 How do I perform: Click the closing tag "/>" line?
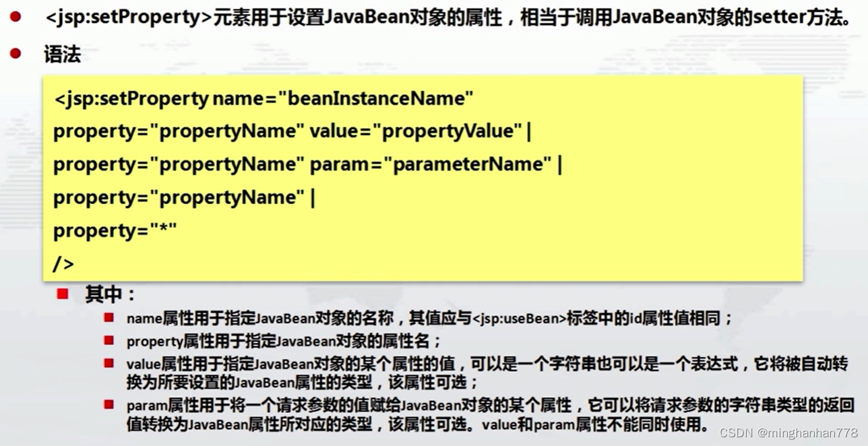pos(64,263)
